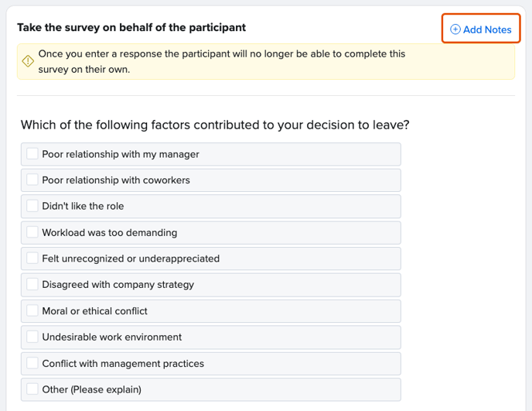Check Disagreed with company strategy

[32, 284]
